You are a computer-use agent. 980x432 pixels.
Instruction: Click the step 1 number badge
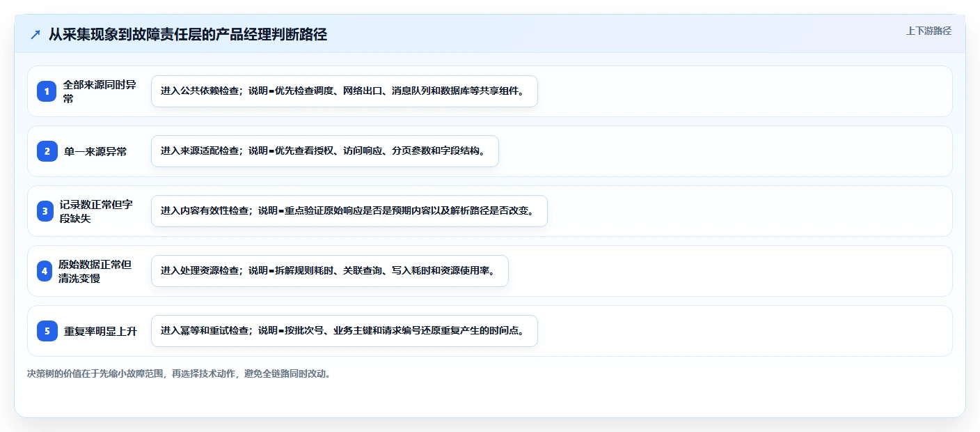coord(47,91)
